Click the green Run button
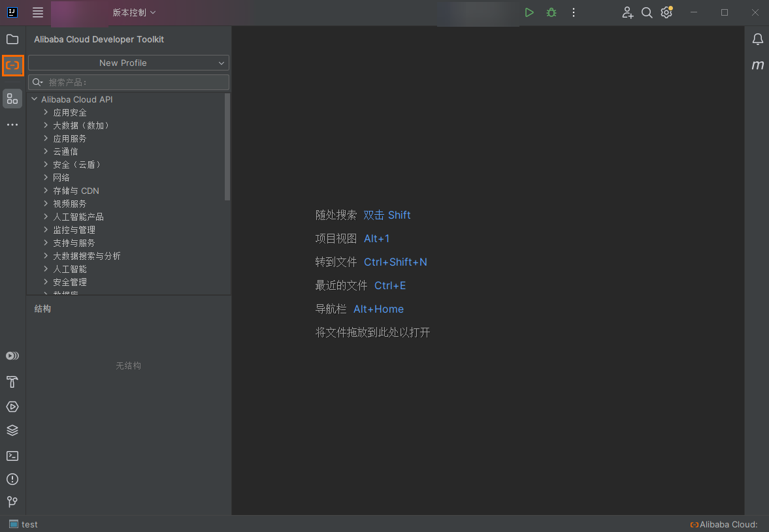769x532 pixels. pyautogui.click(x=529, y=12)
